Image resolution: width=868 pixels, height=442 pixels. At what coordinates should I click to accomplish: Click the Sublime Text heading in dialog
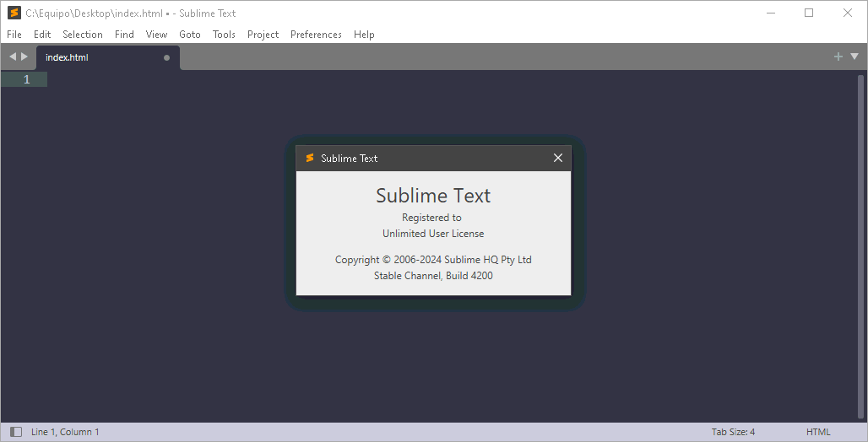coord(433,196)
